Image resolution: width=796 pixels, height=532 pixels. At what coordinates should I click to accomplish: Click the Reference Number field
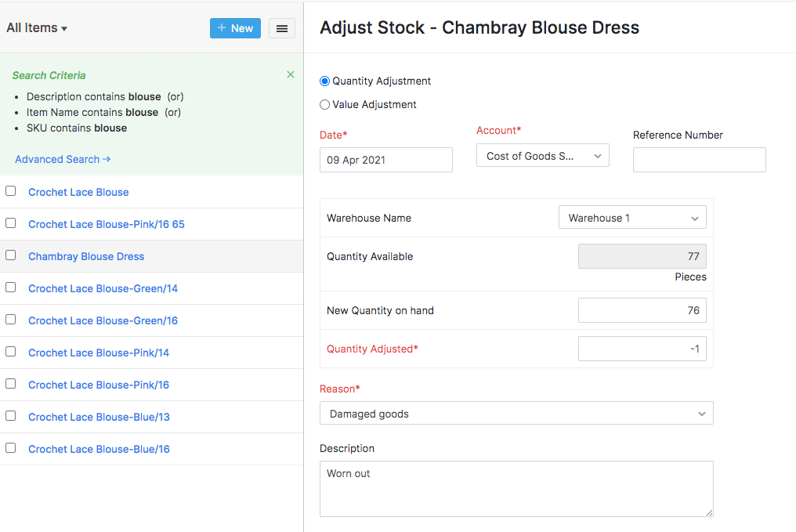tap(699, 160)
